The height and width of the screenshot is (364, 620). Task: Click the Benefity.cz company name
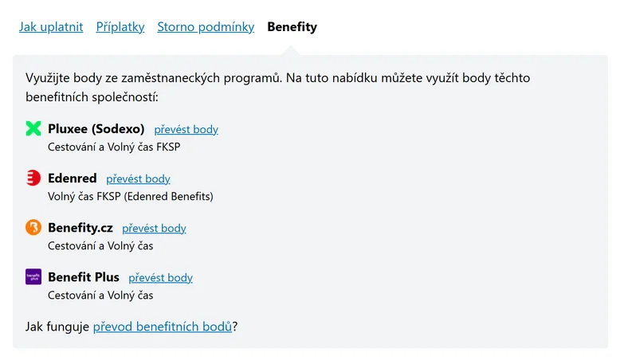click(80, 228)
